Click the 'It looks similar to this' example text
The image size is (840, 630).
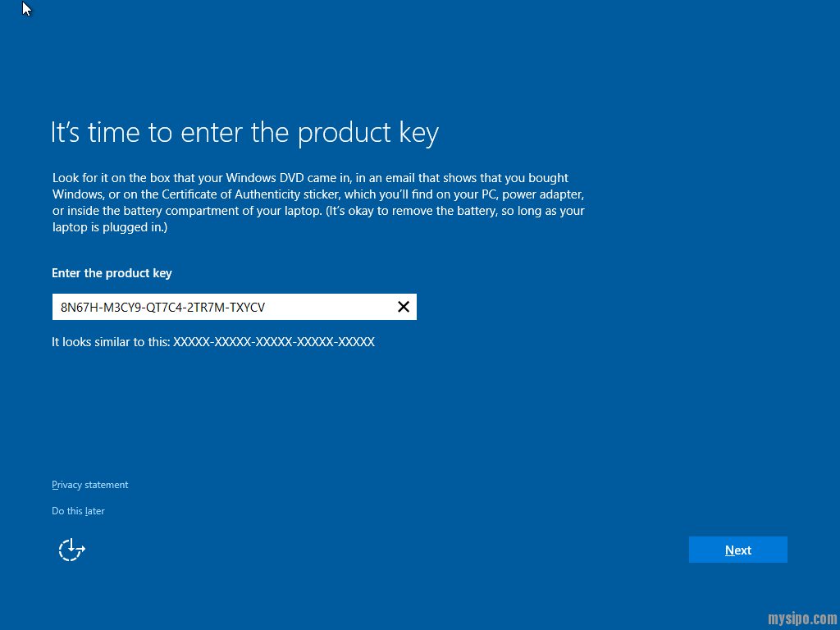213,342
